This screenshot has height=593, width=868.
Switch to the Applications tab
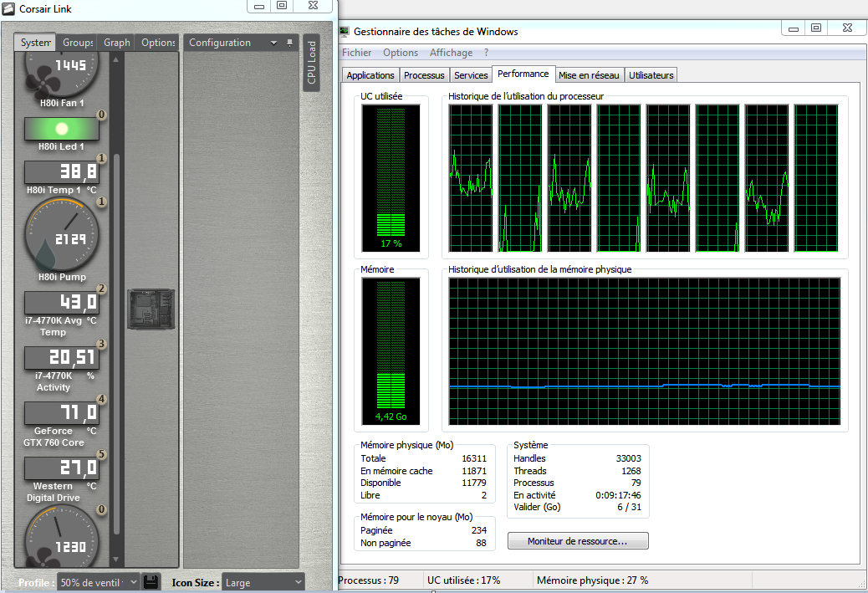[x=370, y=75]
